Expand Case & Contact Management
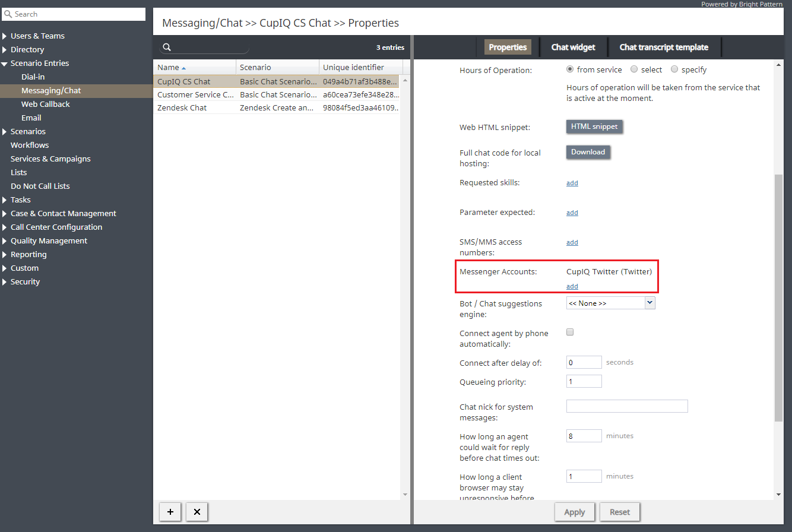 pos(5,214)
